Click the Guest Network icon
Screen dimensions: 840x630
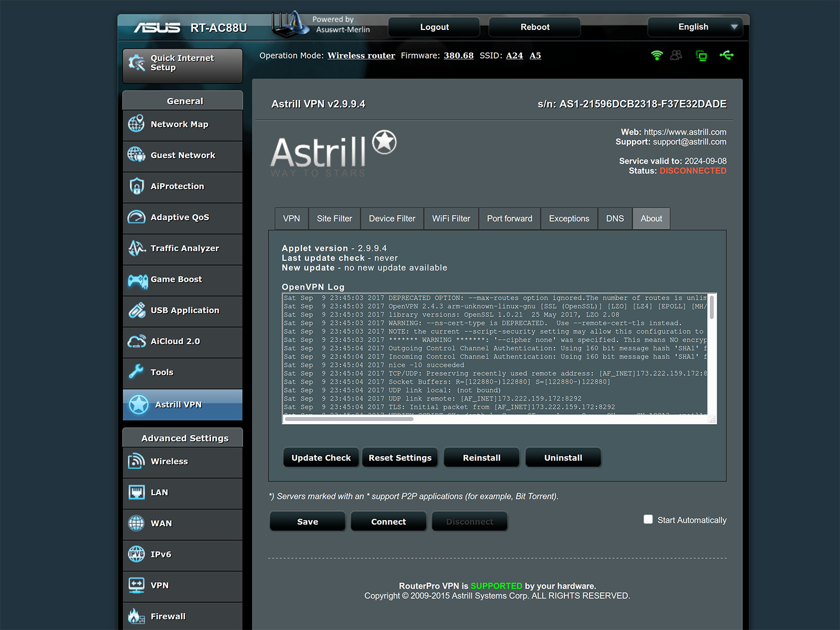[136, 155]
